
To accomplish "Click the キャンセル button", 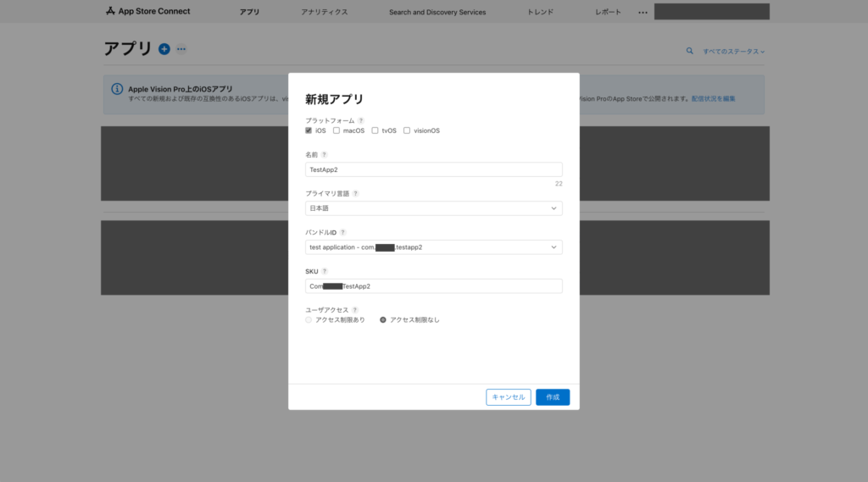I will click(509, 397).
